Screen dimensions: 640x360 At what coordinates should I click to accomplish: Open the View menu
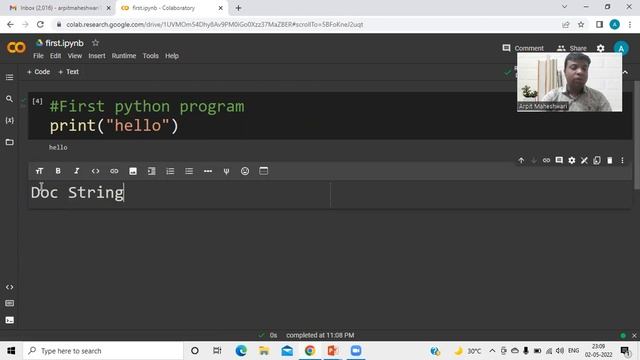75,56
